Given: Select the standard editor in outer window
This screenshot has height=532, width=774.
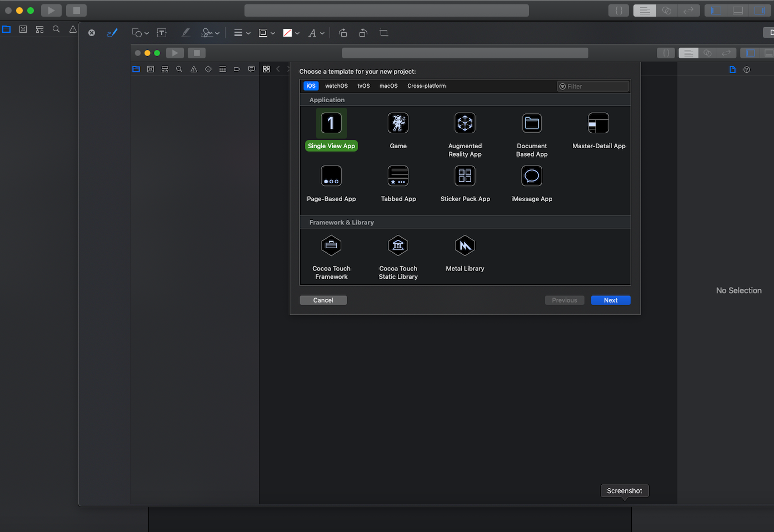Looking at the screenshot, I should click(645, 11).
